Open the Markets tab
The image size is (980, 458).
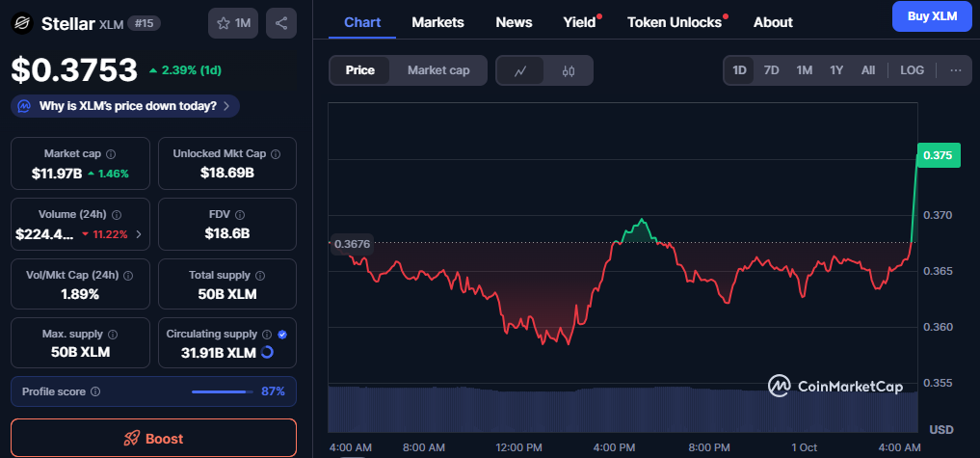coord(437,22)
